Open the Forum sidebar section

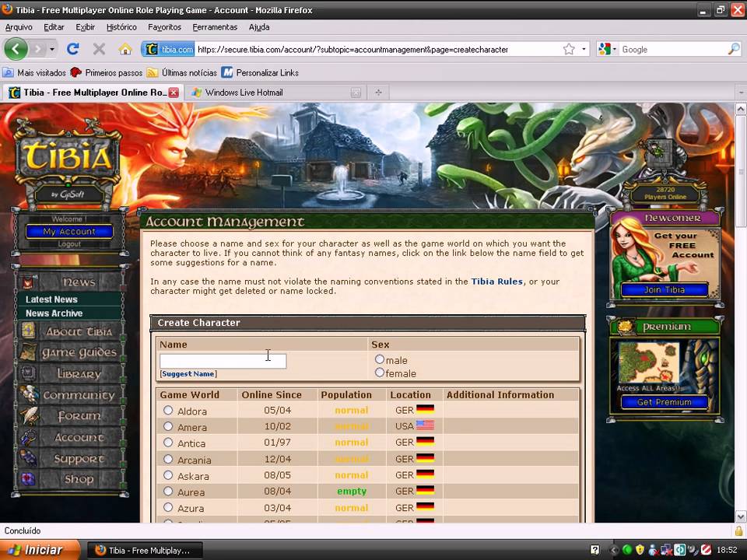tap(72, 415)
